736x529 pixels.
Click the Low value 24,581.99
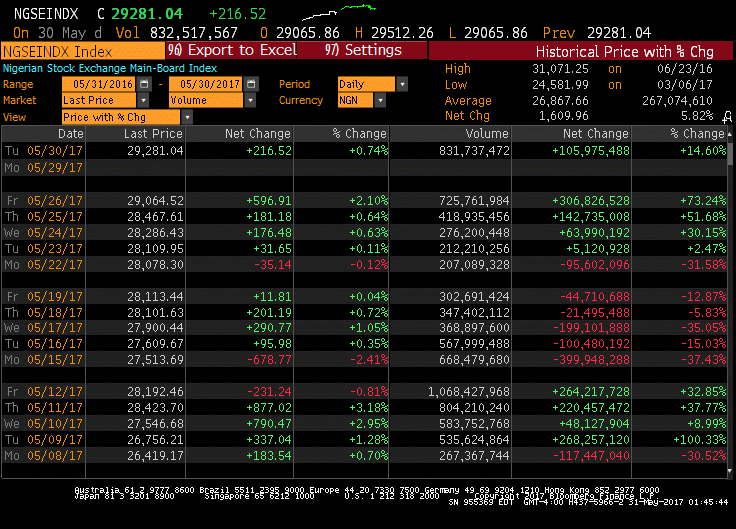coord(560,85)
